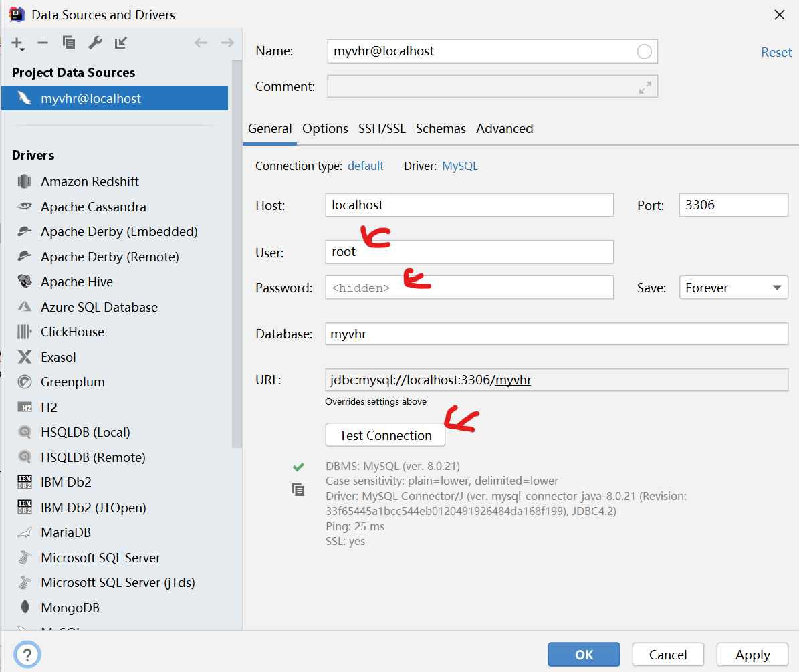Click into the Database field
Viewport: 799px width, 672px height.
click(557, 334)
